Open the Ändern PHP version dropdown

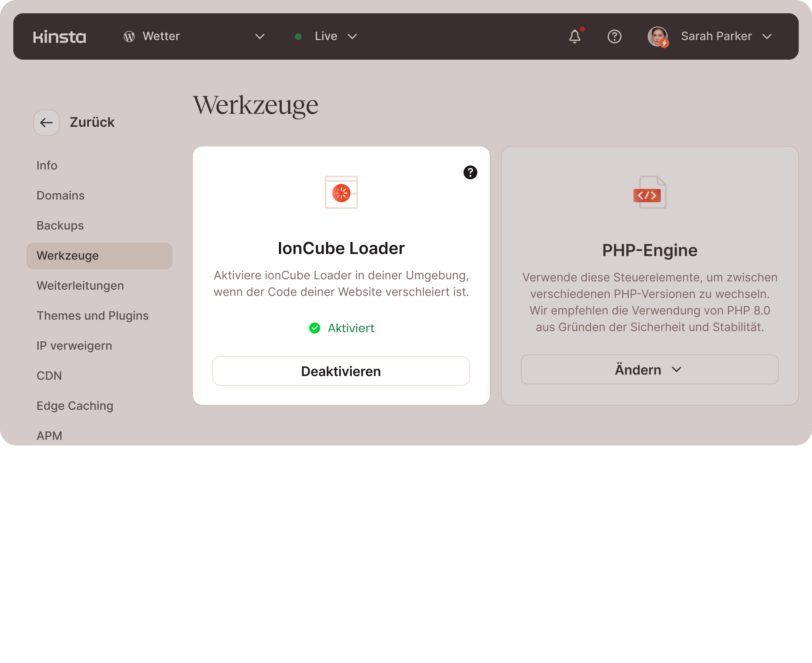[649, 369]
